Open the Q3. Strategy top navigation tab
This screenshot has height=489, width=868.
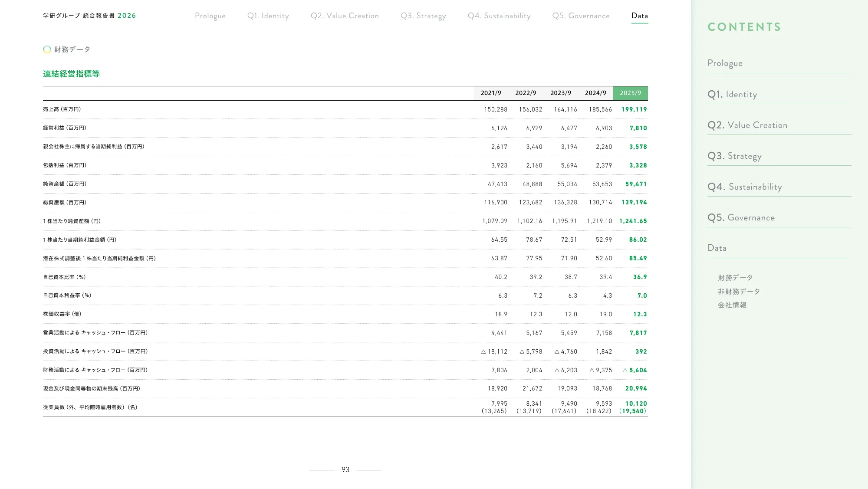423,16
